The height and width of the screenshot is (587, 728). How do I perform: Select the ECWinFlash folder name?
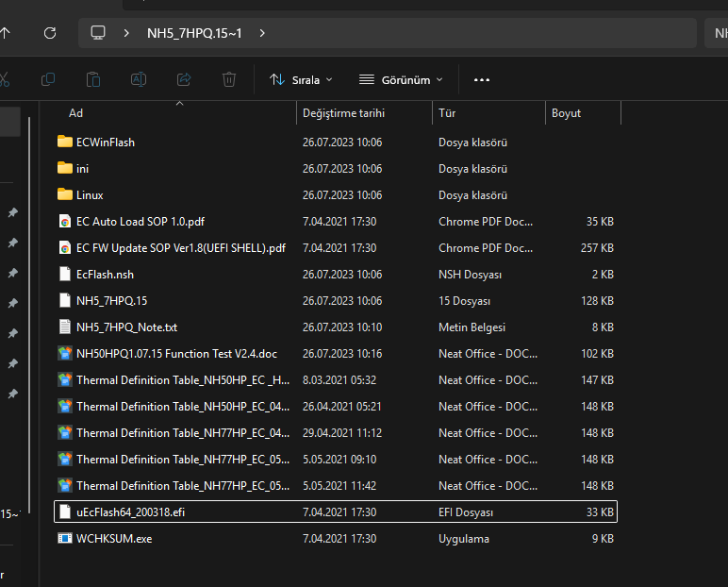(106, 143)
